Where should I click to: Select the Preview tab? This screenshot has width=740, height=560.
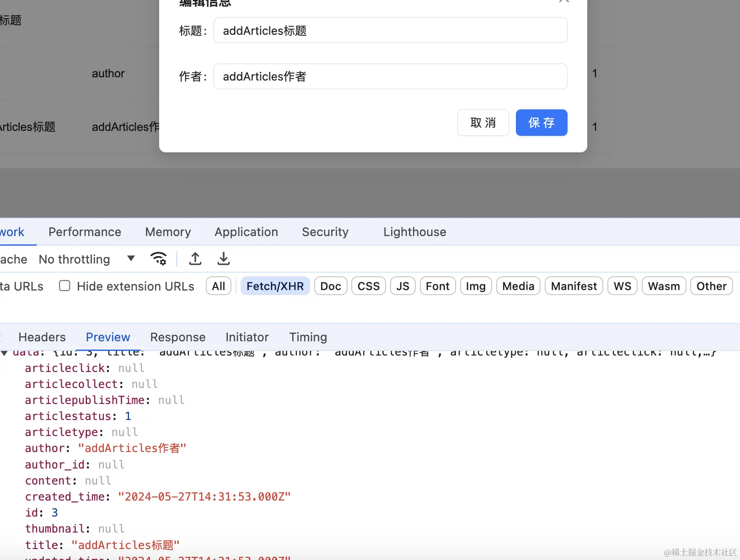tap(108, 337)
